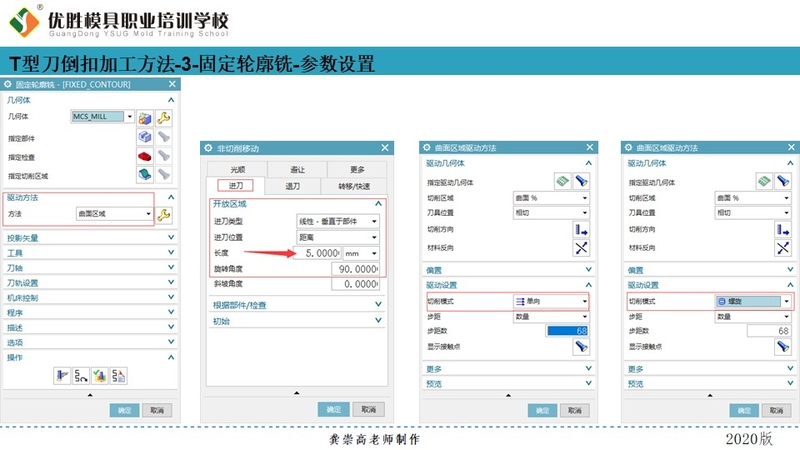Image resolution: width=800 pixels, height=450 pixels.
Task: Click 显示接触点 flashlight icon in 螺旋 dialog
Action: pyautogui.click(x=783, y=347)
